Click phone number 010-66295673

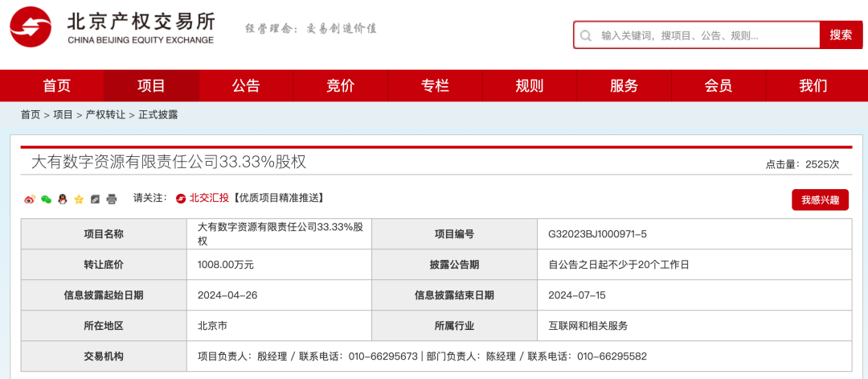point(383,356)
